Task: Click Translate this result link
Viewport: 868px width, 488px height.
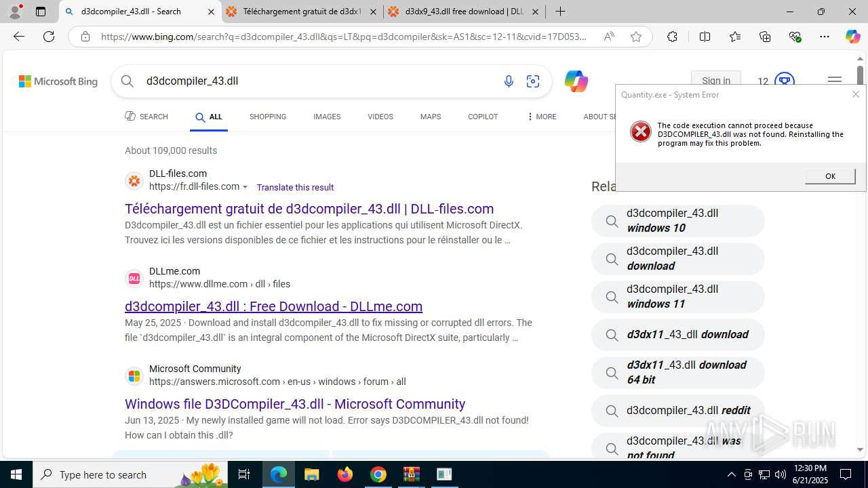Action: [x=295, y=187]
